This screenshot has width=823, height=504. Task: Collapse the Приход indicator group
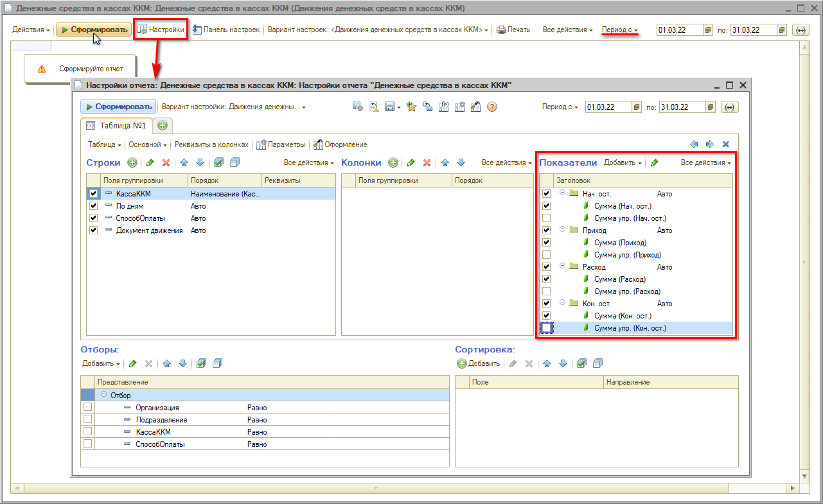pyautogui.click(x=562, y=230)
